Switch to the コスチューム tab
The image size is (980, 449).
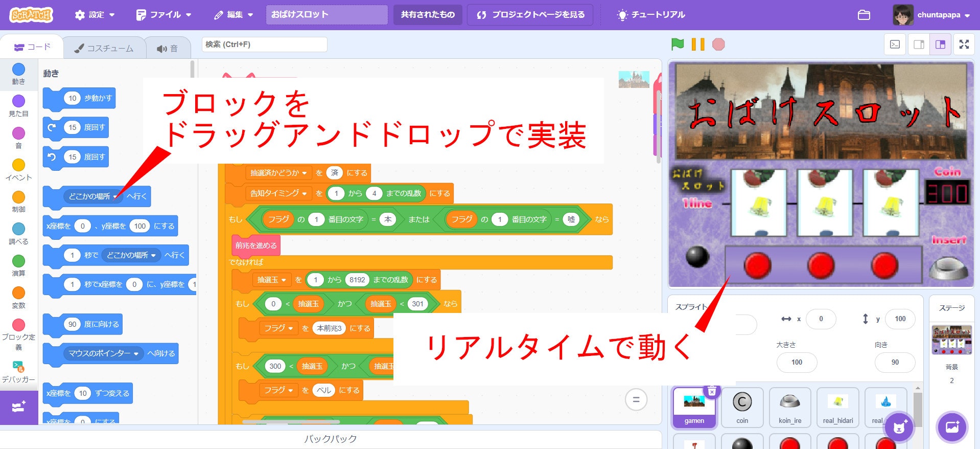(x=104, y=48)
